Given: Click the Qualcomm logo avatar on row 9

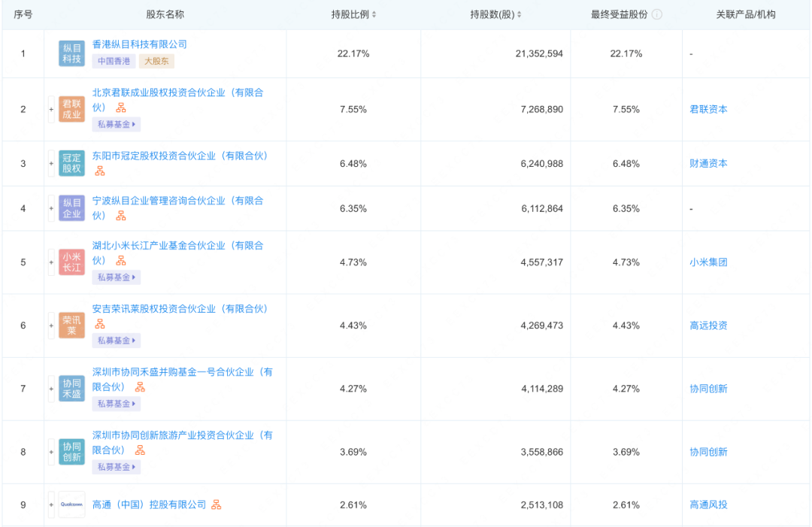Looking at the screenshot, I should [72, 504].
